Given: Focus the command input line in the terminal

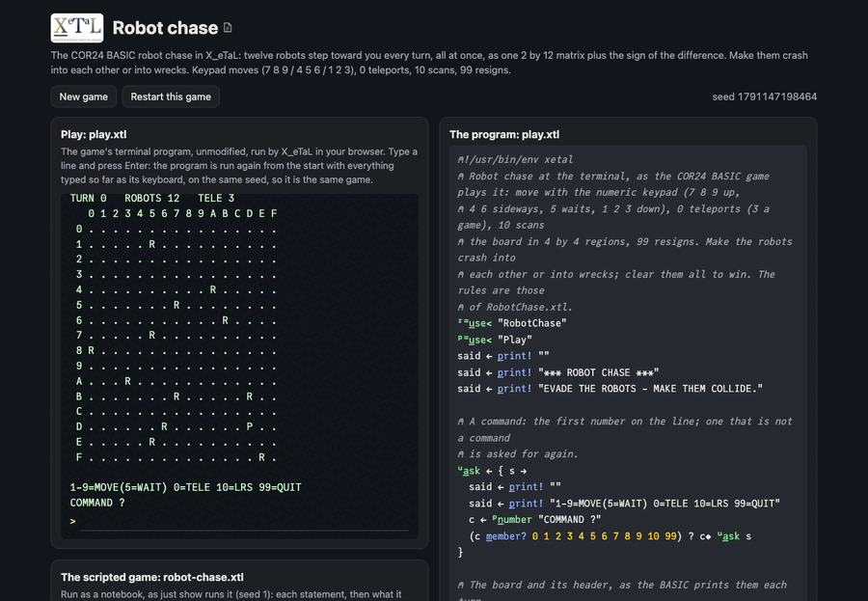Looking at the screenshot, I should coord(245,522).
